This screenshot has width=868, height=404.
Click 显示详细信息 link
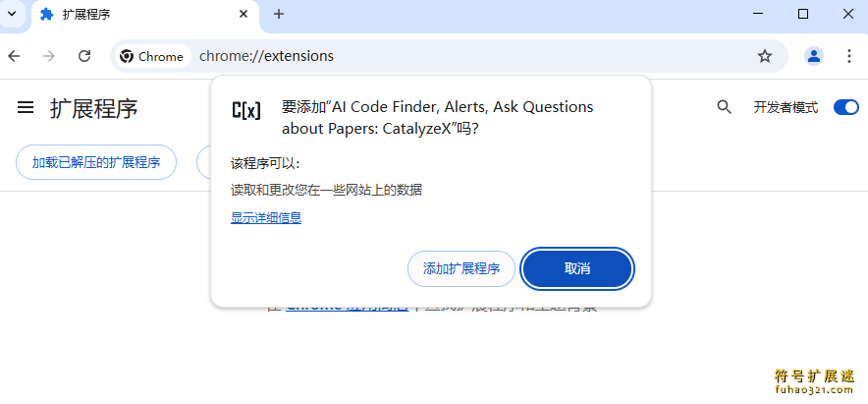266,218
